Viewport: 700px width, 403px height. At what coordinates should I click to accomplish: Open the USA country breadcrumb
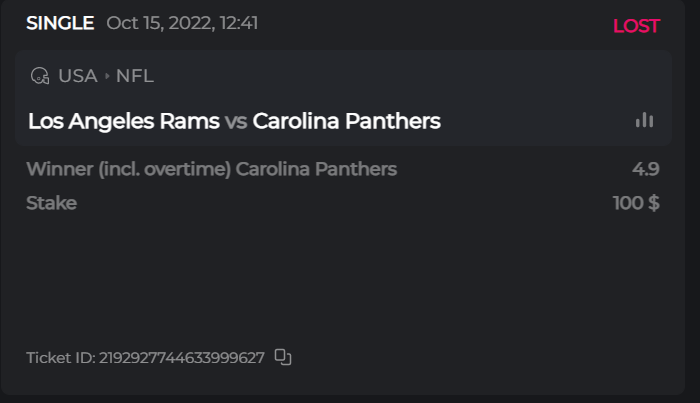[x=78, y=76]
